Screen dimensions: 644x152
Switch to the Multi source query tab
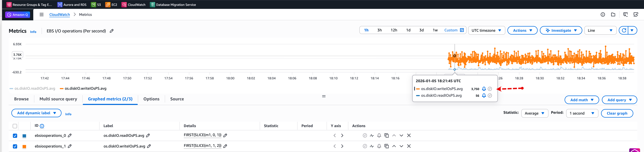click(x=58, y=99)
